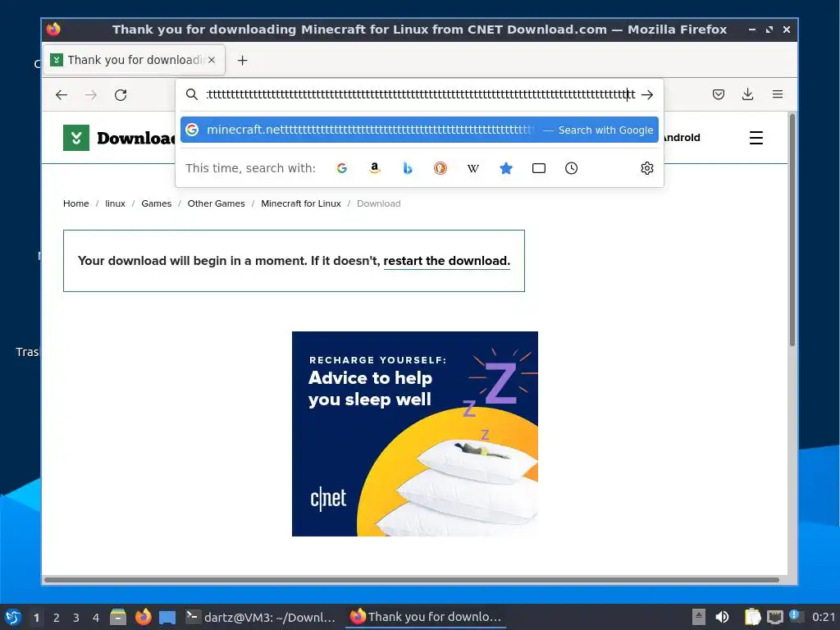Open volume control in system tray
Image resolution: width=840 pixels, height=630 pixels.
(x=722, y=617)
